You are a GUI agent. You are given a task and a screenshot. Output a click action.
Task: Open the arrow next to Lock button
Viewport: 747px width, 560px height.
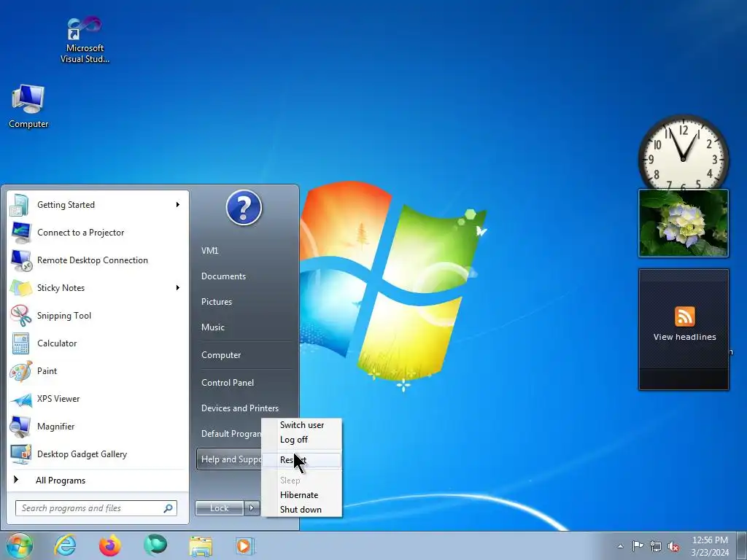[252, 508]
